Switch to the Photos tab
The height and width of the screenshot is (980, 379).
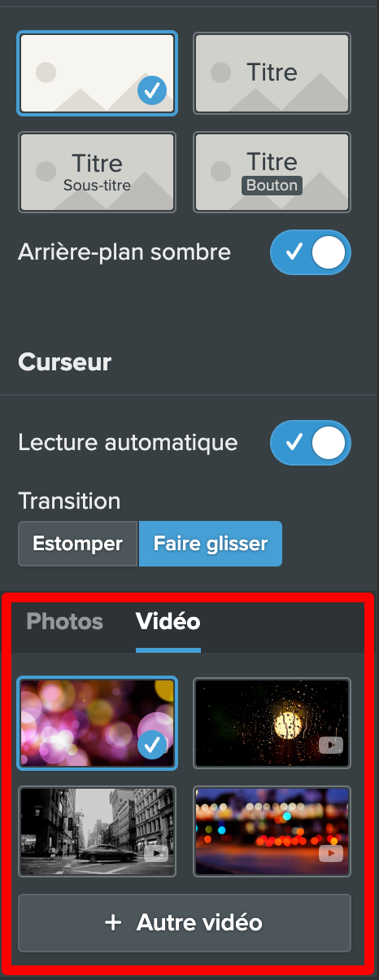(x=65, y=622)
